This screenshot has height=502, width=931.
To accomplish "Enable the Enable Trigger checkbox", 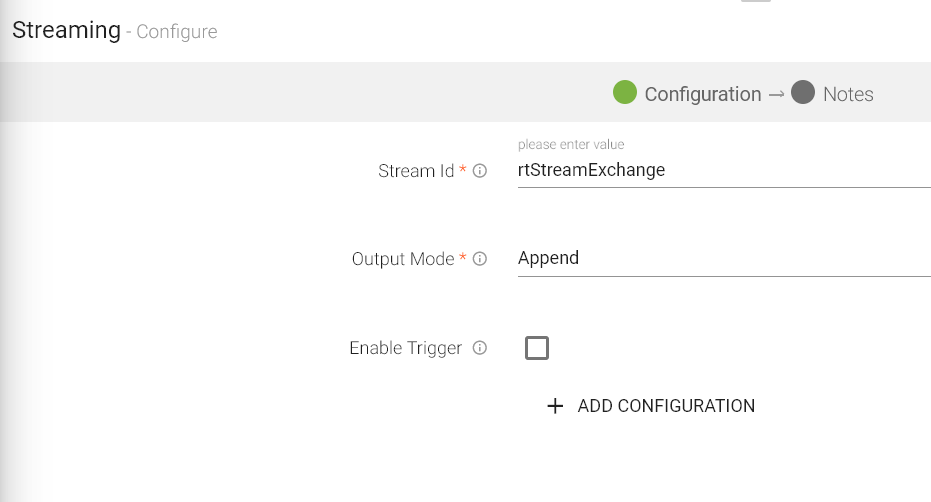I will pyautogui.click(x=537, y=348).
